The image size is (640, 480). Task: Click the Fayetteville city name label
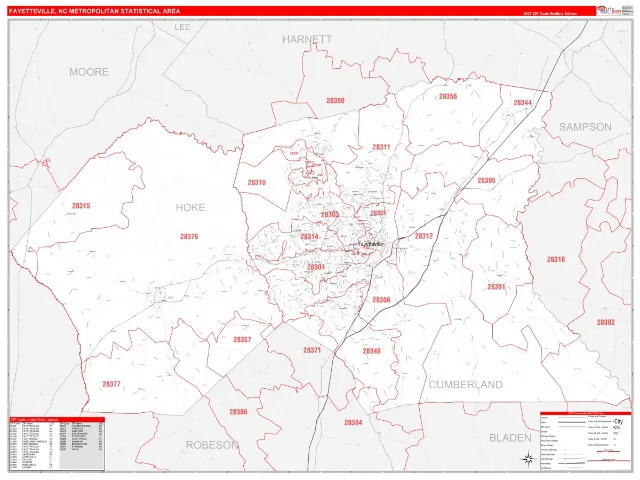(x=371, y=244)
